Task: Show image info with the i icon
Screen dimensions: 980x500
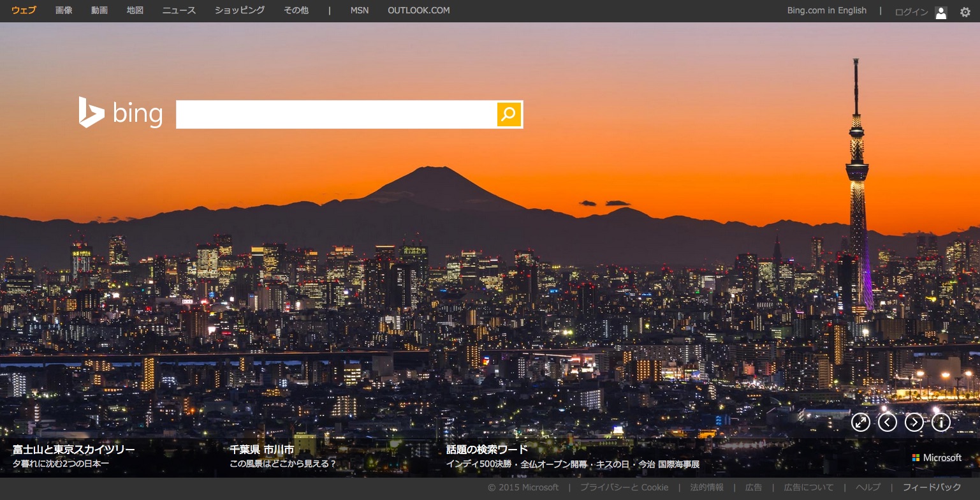Action: click(941, 422)
